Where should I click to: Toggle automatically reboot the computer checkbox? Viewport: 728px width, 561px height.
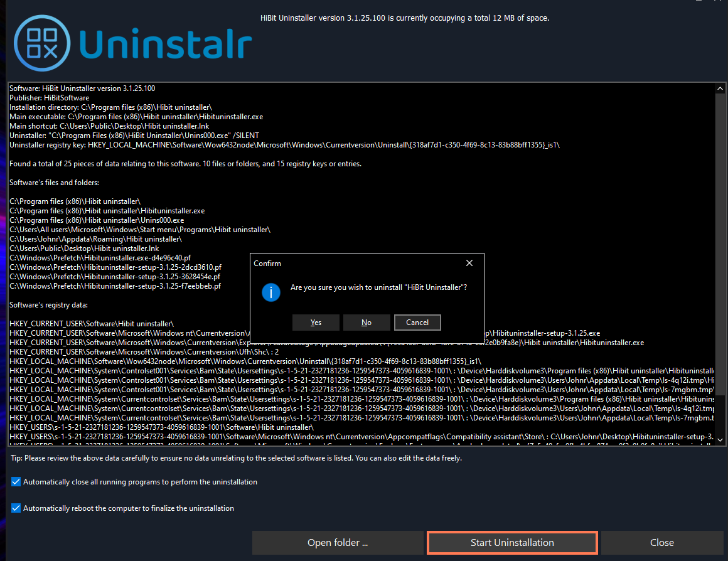[16, 508]
